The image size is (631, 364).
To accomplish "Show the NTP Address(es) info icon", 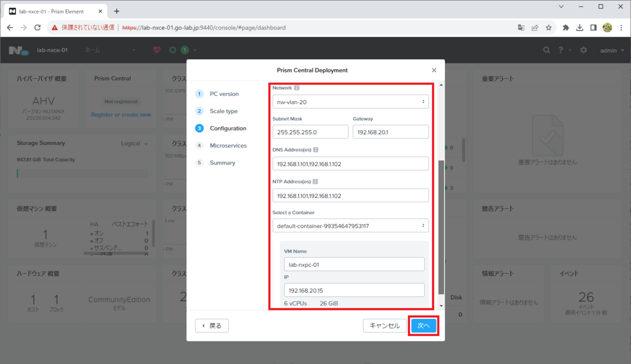I will point(315,181).
